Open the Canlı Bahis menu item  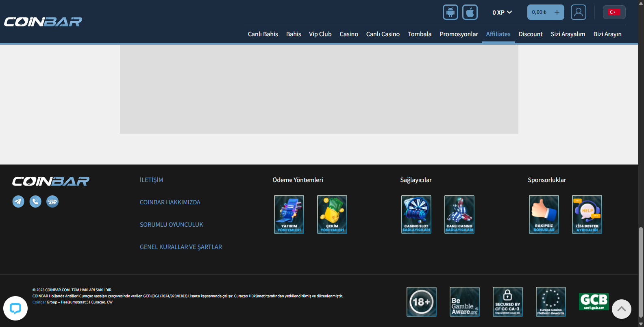point(263,34)
